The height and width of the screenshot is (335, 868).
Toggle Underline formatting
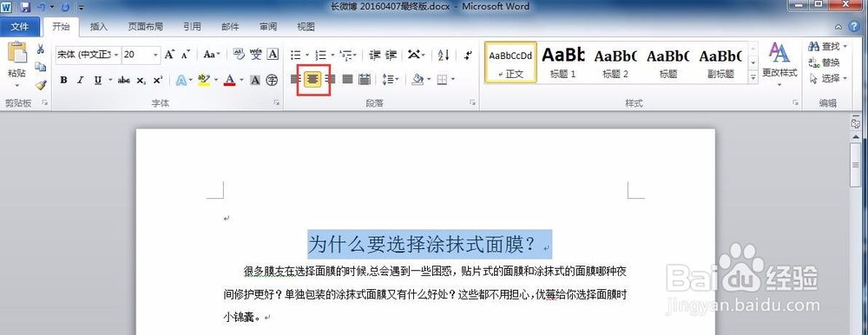coord(97,81)
